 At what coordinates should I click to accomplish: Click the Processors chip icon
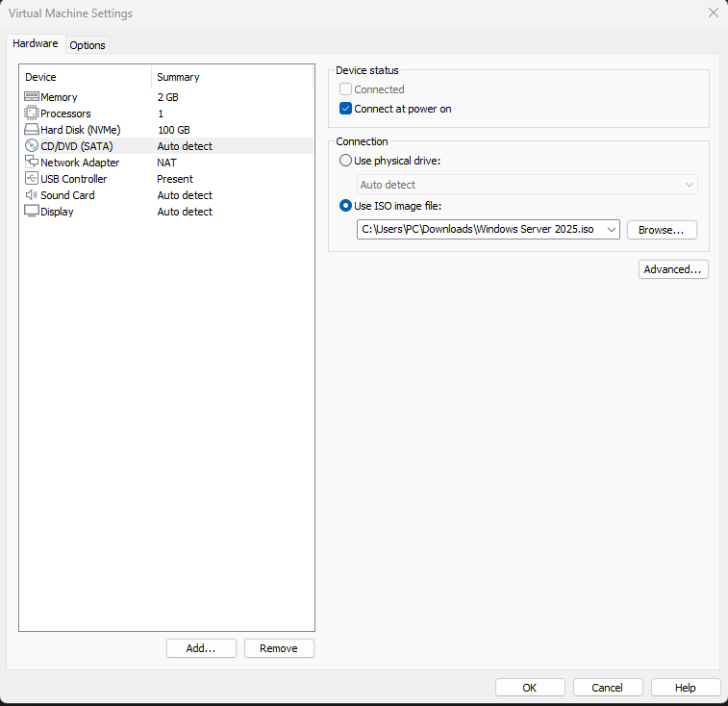tap(31, 113)
